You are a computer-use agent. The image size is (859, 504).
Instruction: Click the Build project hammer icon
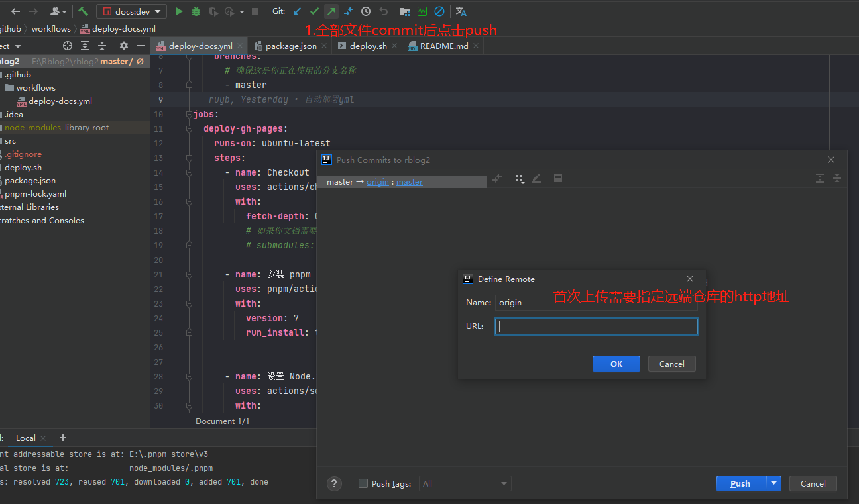coord(83,11)
